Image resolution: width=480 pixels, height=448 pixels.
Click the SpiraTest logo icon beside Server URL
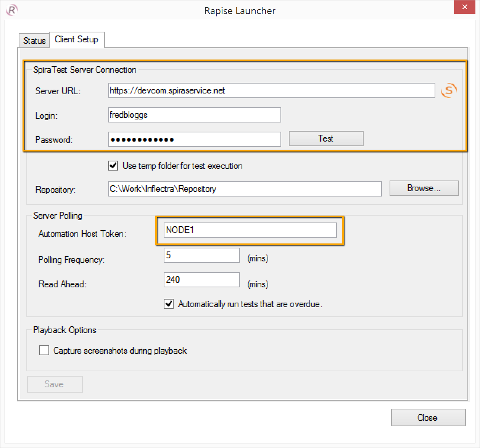[x=448, y=90]
